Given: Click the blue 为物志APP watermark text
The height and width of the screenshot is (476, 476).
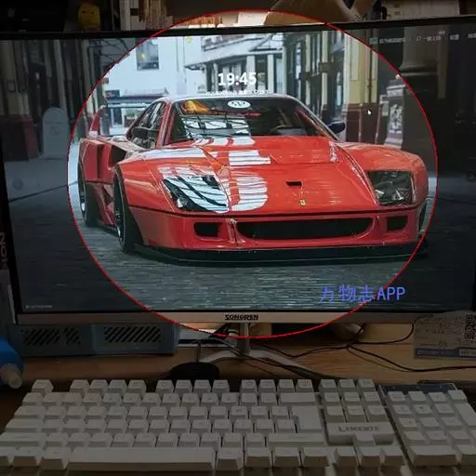Looking at the screenshot, I should [362, 294].
